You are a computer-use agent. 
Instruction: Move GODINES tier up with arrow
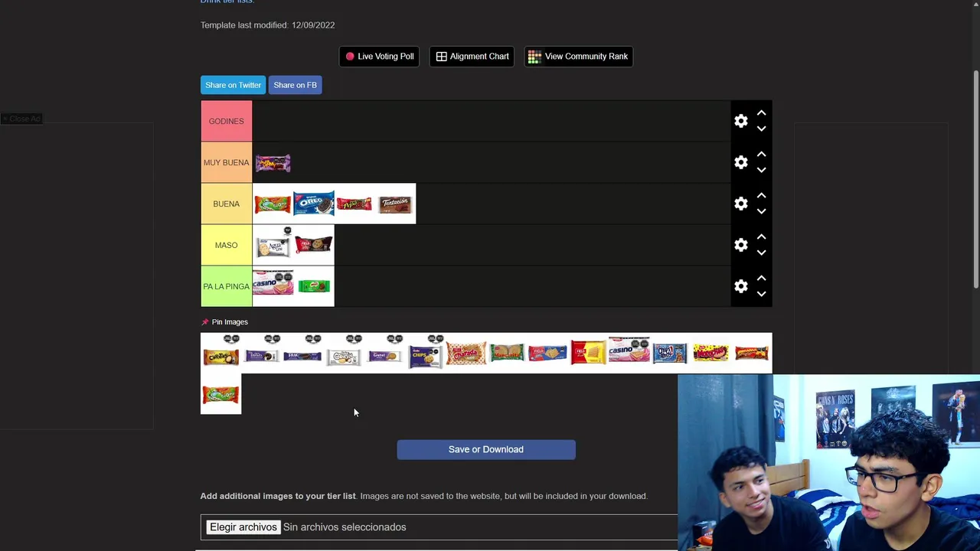click(761, 112)
